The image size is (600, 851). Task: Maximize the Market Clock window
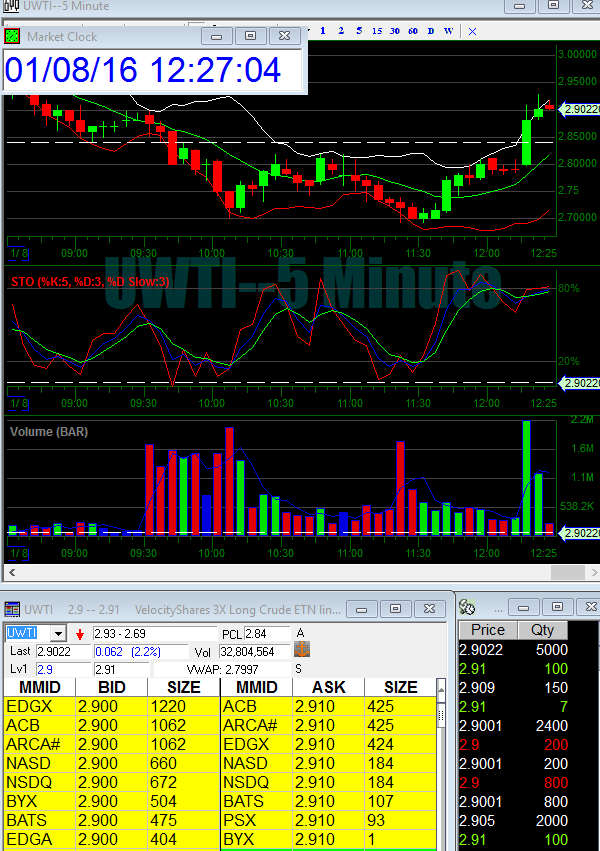[x=251, y=36]
